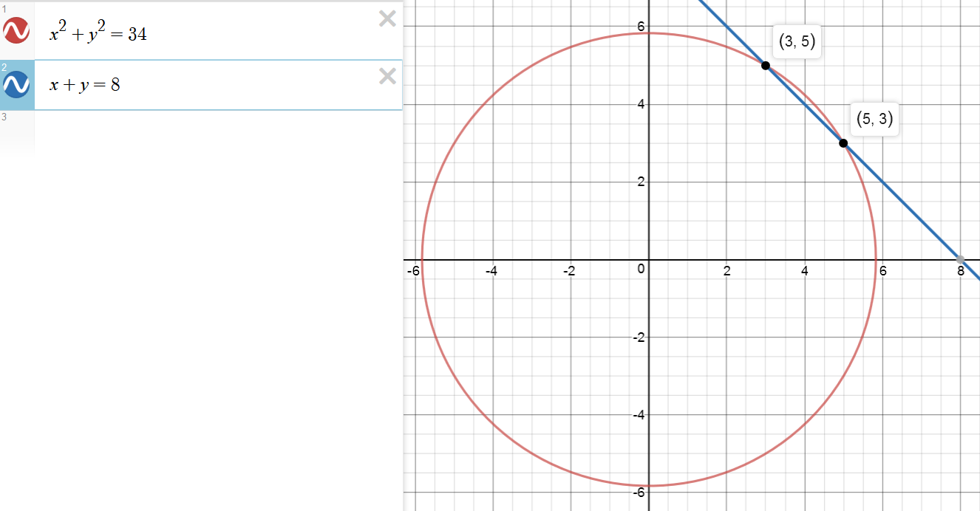Toggle the blue line equation icon
The width and height of the screenshot is (980, 511).
point(16,85)
